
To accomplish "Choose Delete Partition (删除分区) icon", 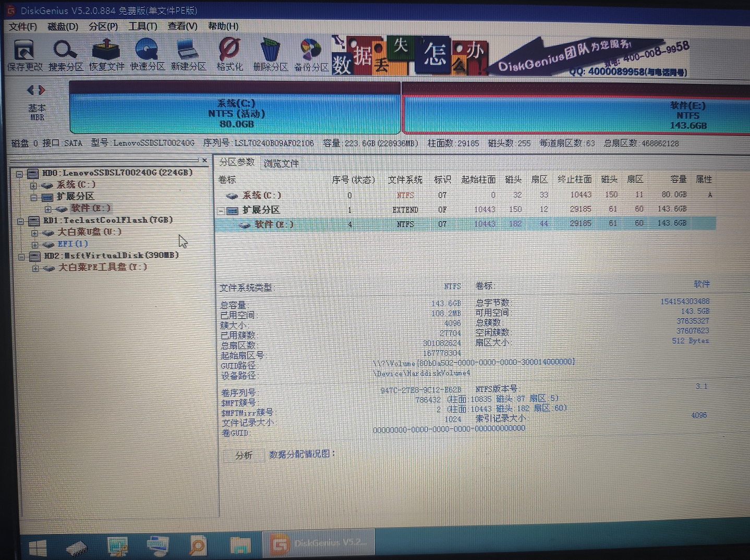I will coord(270,55).
